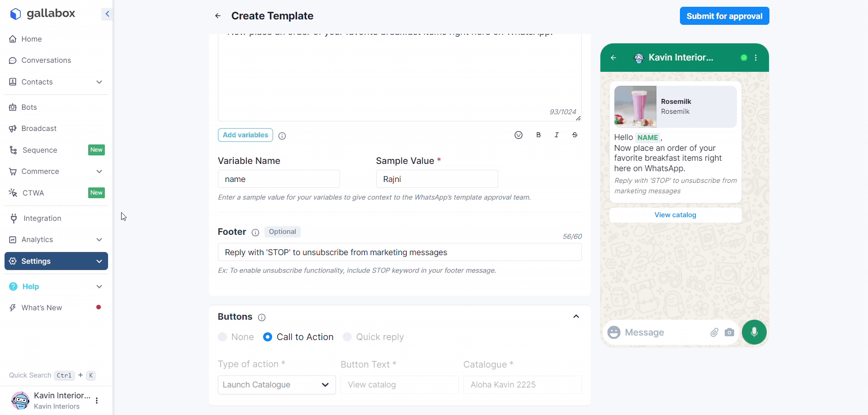868x415 pixels.
Task: Open the Type of action dropdown
Action: click(276, 385)
